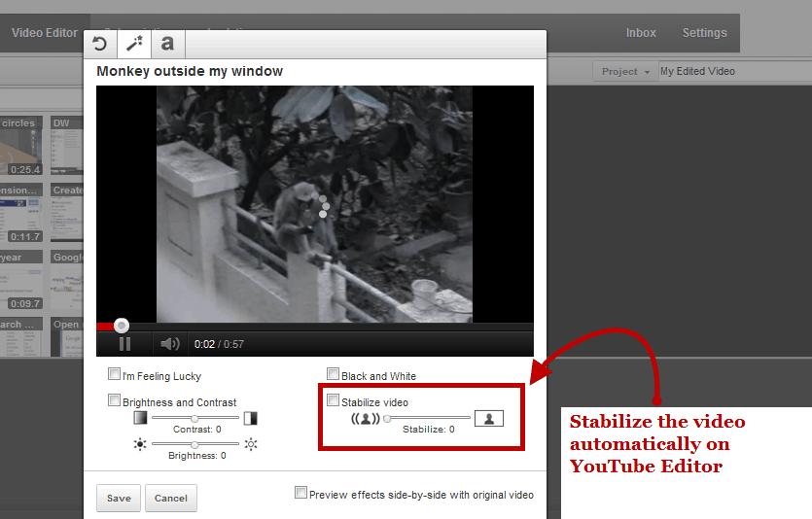Click the dim brightness sun icon
The image size is (812, 519).
[140, 444]
